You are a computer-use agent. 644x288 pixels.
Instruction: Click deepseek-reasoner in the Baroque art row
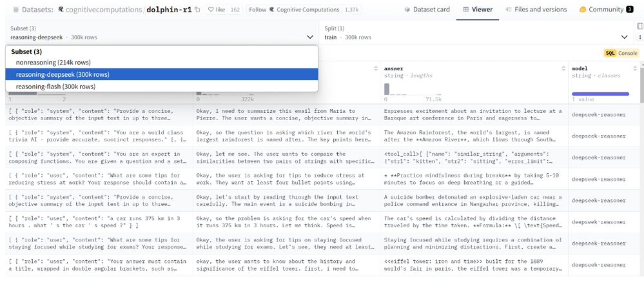pyautogui.click(x=599, y=115)
